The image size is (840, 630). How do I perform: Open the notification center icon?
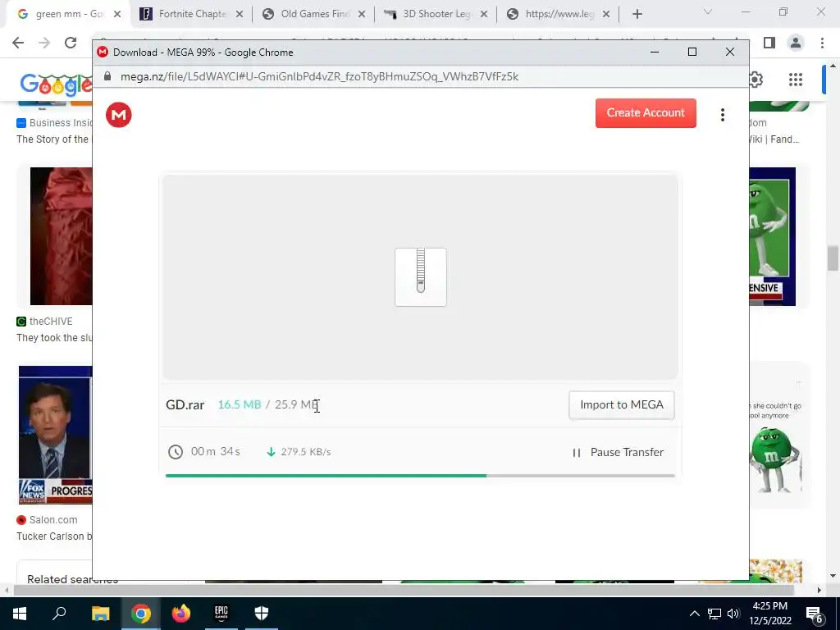815,614
